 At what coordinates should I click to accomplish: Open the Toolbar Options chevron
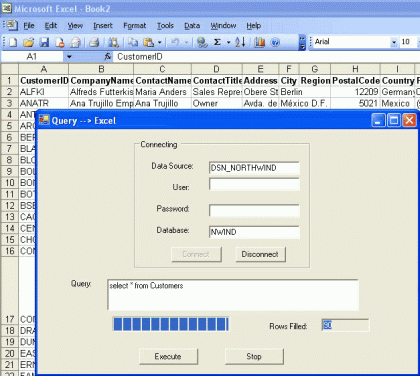point(302,42)
